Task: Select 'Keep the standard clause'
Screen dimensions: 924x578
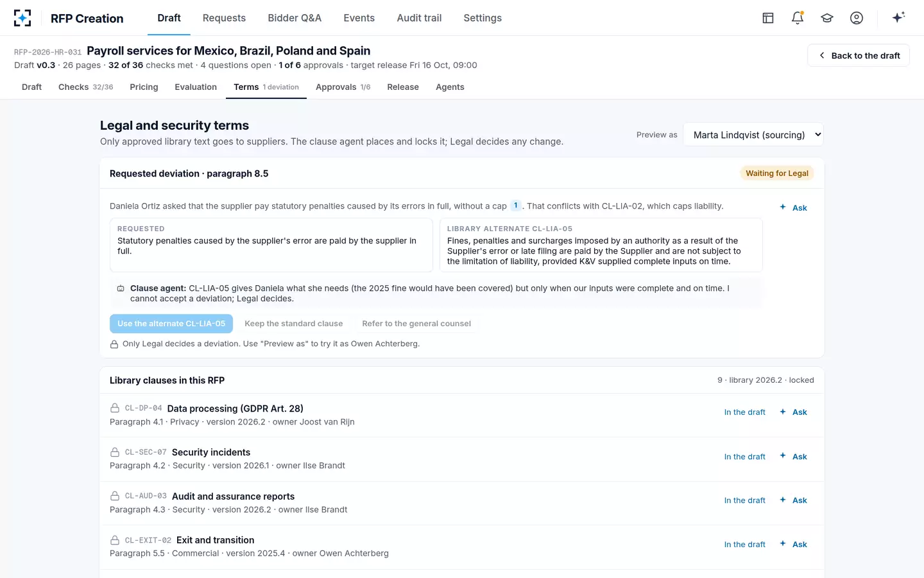Action: click(x=294, y=324)
